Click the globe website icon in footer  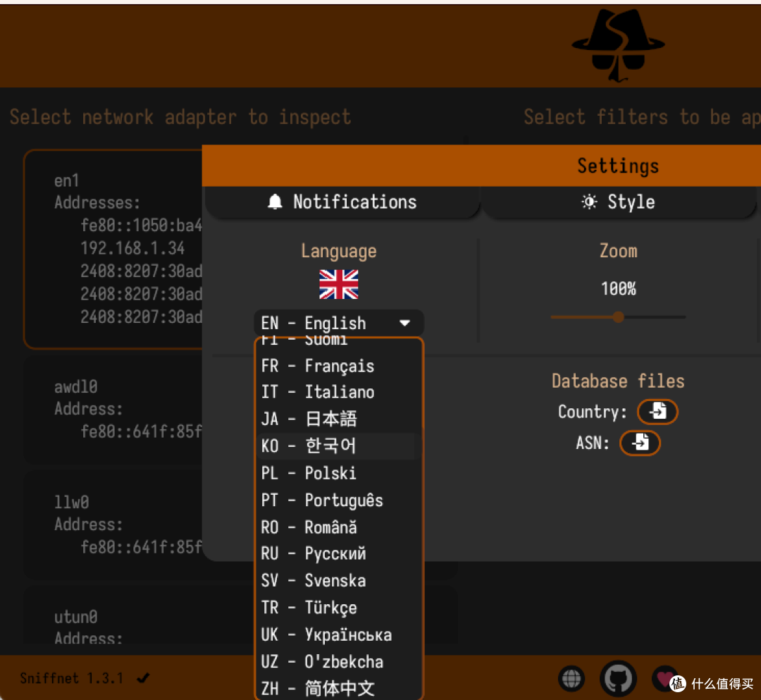571,678
